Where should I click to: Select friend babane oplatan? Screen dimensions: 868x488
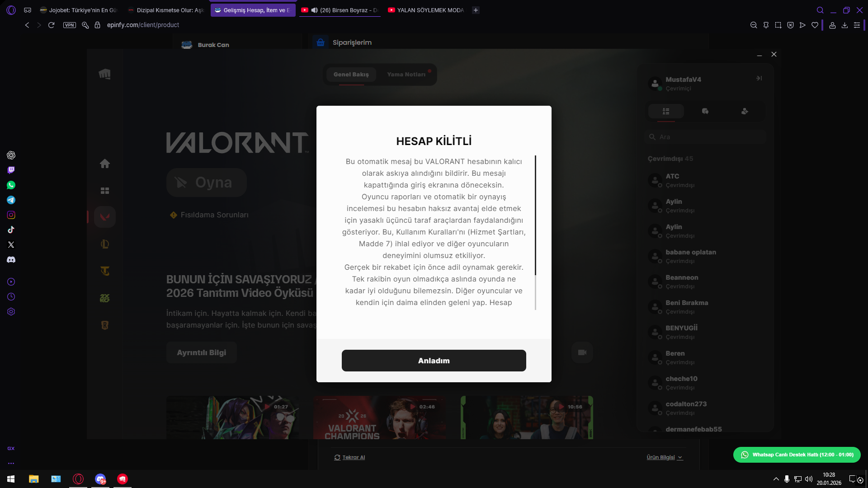705,256
